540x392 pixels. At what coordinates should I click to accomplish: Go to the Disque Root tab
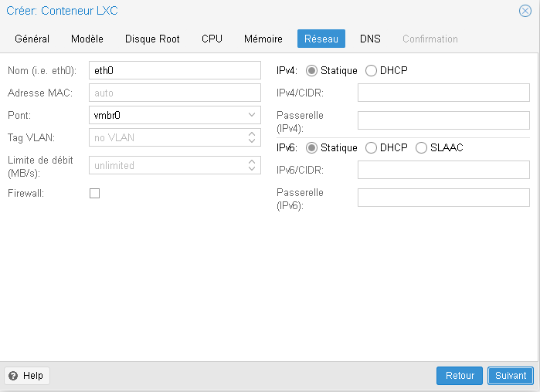152,39
